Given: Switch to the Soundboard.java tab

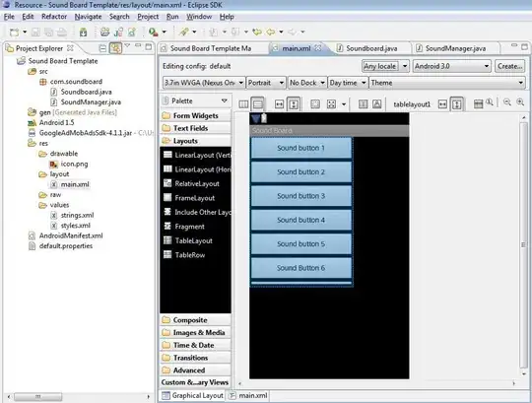Looking at the screenshot, I should click(x=371, y=48).
